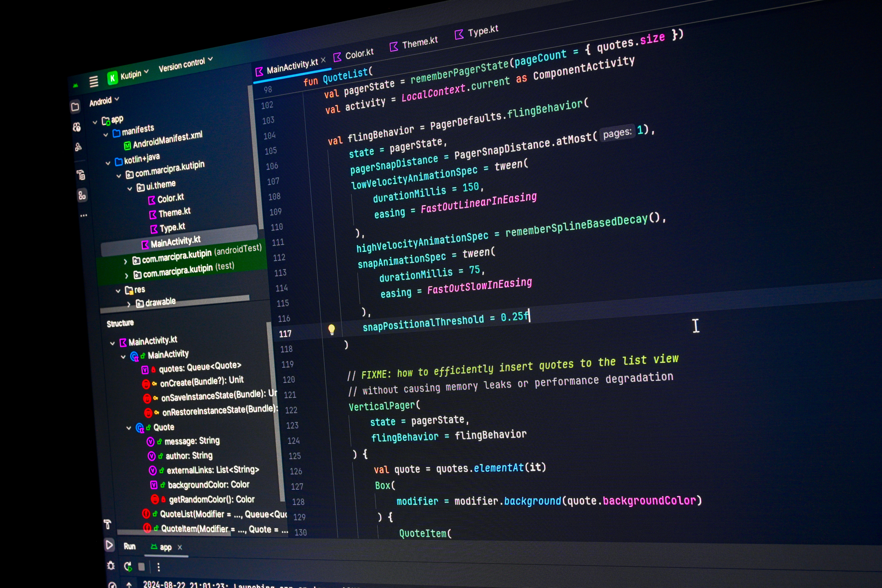Viewport: 882px width, 588px height.
Task: Expand com.marcipra.kutipin (androidTest) package
Action: (x=125, y=262)
